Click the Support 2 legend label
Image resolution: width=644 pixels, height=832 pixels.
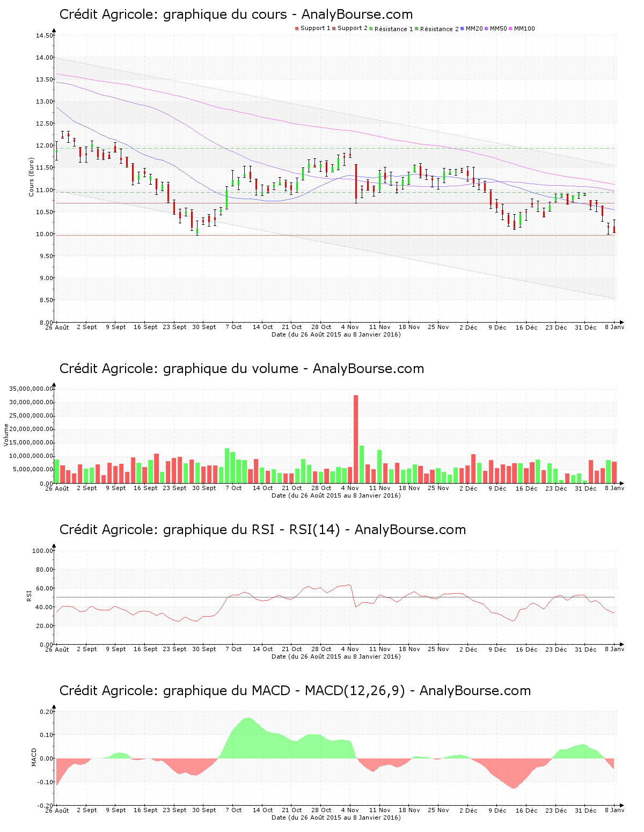point(352,28)
